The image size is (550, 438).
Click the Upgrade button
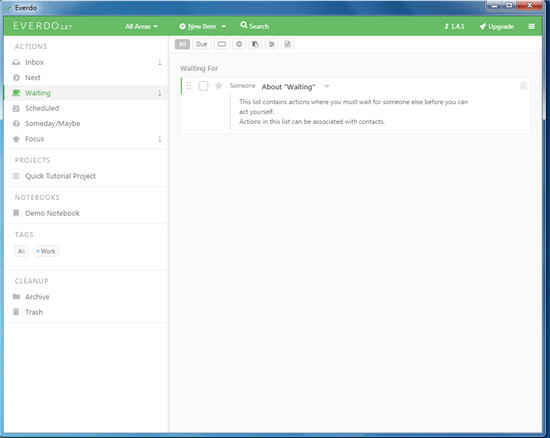click(x=497, y=27)
